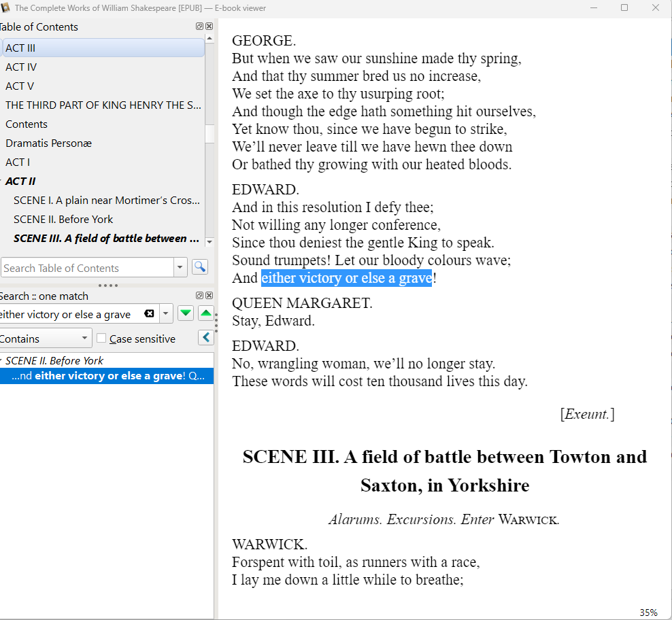Collapse the ACT II tree node

point(1,182)
